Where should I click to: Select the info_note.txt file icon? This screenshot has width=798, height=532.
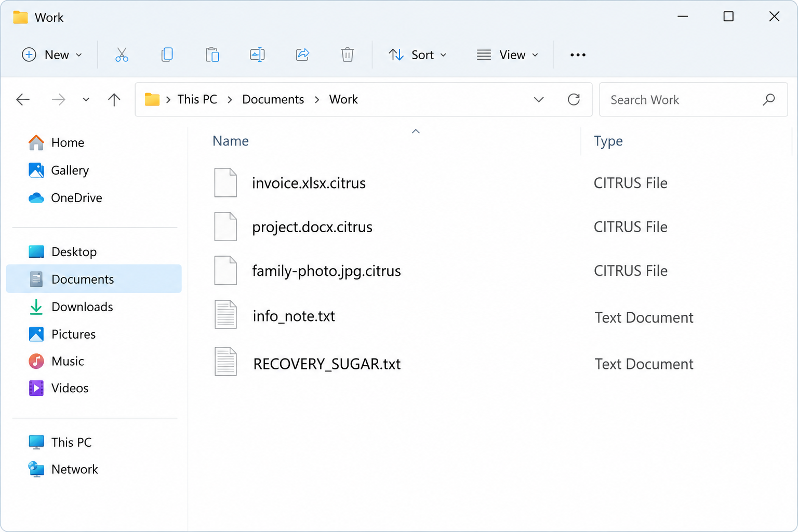[225, 315]
